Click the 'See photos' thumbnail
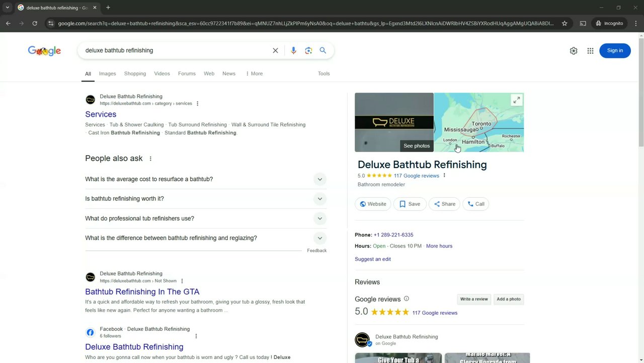The width and height of the screenshot is (644, 363). click(394, 122)
